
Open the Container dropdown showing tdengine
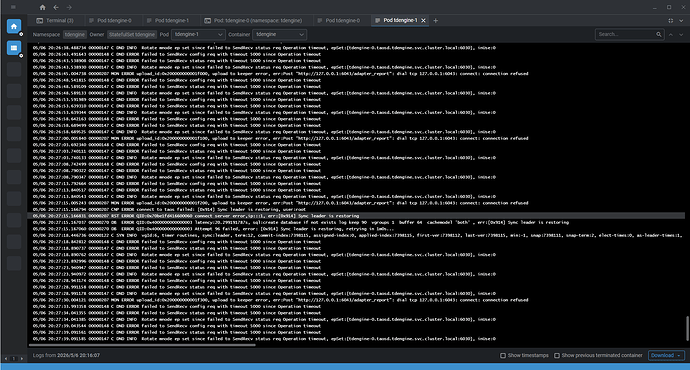[279, 34]
